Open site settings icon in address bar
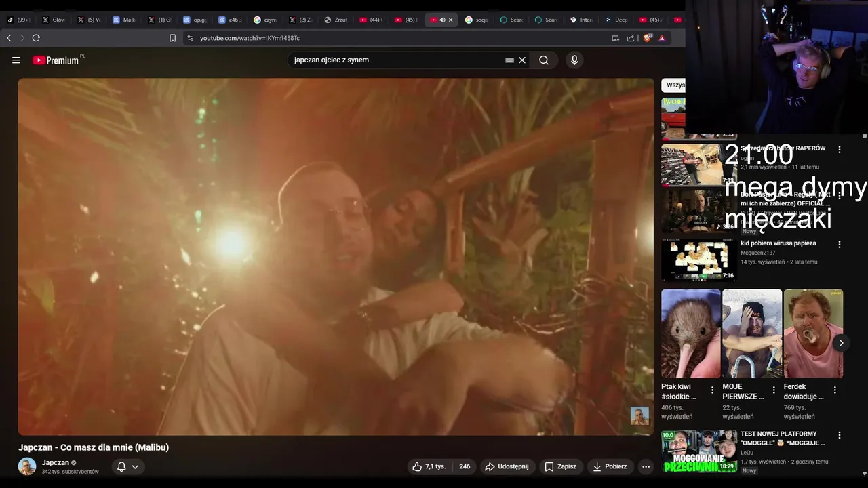The image size is (868, 488). 191,38
